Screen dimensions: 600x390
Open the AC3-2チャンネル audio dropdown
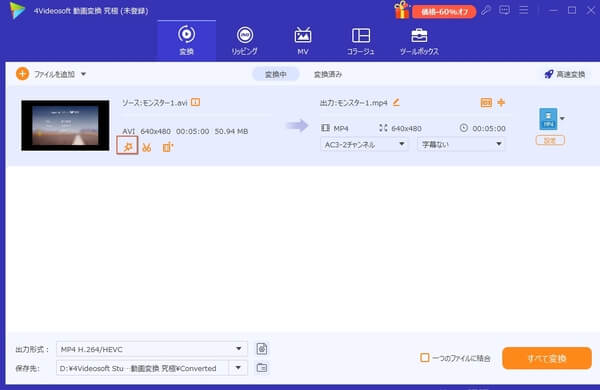click(x=364, y=144)
